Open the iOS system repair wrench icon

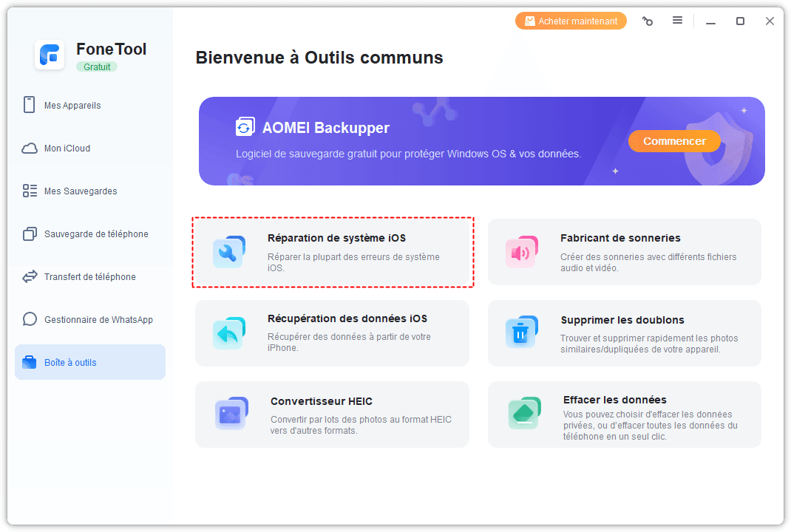tap(228, 252)
